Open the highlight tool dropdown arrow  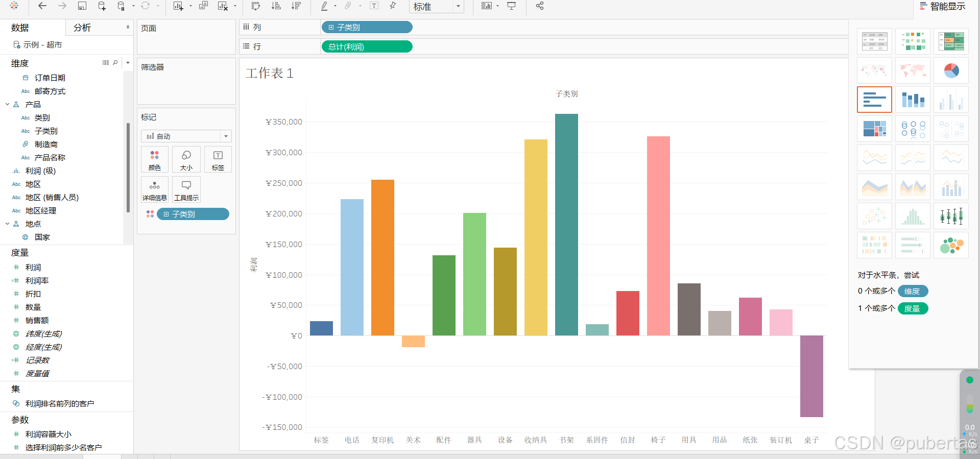click(335, 6)
